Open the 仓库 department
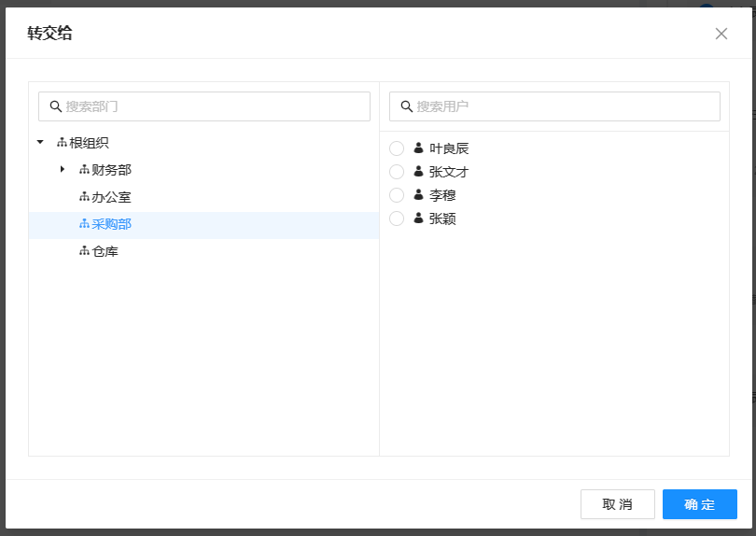The image size is (756, 536). coord(105,251)
